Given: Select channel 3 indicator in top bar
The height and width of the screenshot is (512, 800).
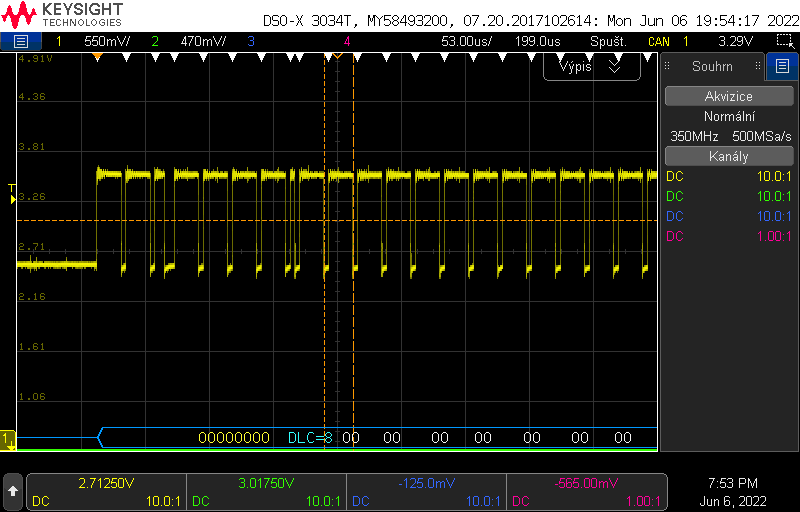Looking at the screenshot, I should 251,41.
